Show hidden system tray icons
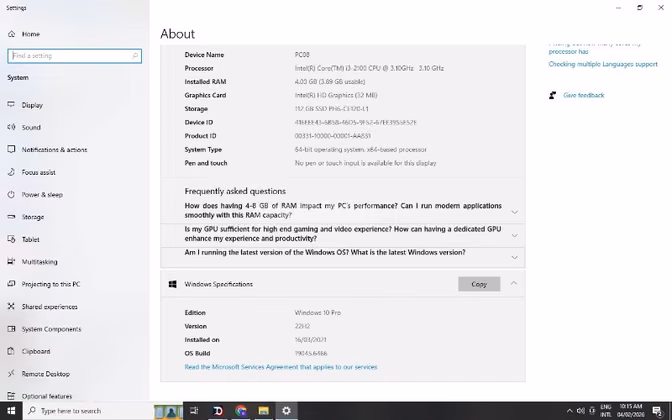The image size is (672, 420). (570, 411)
